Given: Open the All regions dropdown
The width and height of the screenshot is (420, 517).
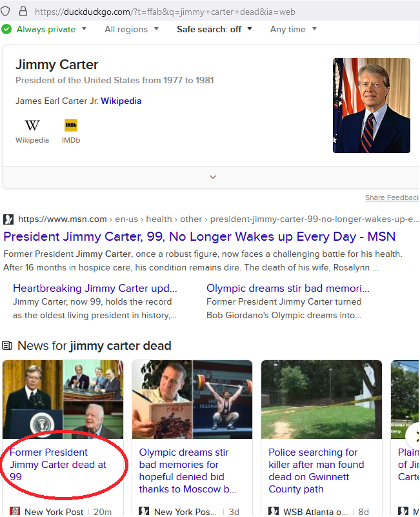Looking at the screenshot, I should pyautogui.click(x=132, y=29).
